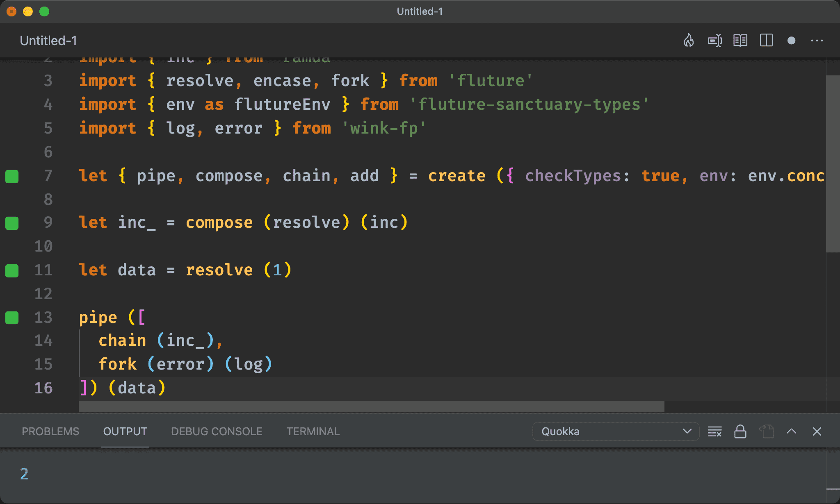The height and width of the screenshot is (504, 840).
Task: Click '(data)' on line 16
Action: 137,388
